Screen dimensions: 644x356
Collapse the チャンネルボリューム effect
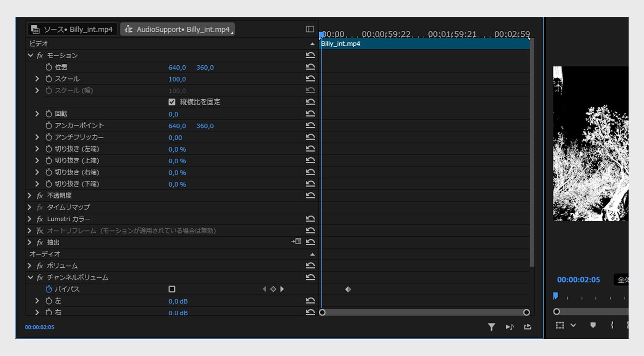coord(30,277)
